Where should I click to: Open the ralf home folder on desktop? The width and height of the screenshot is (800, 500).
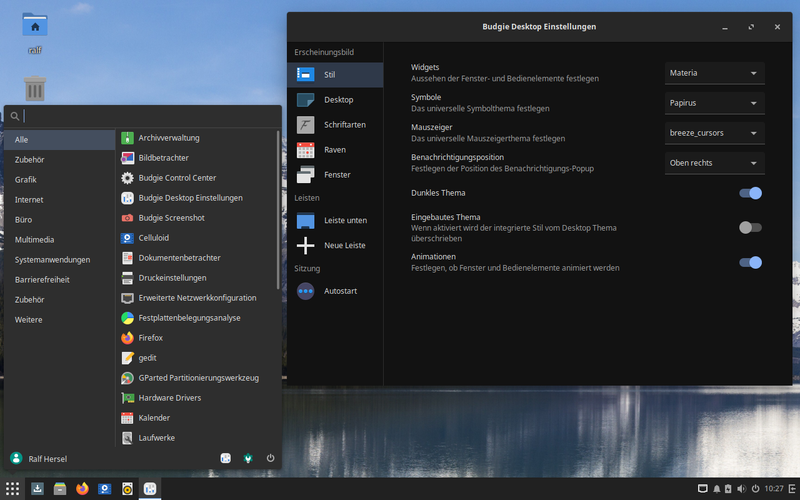coord(35,34)
